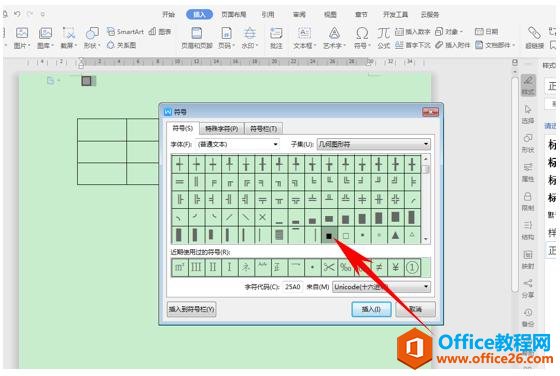Apply 首字下沉 drop cap
560x376 pixels.
(x=413, y=45)
